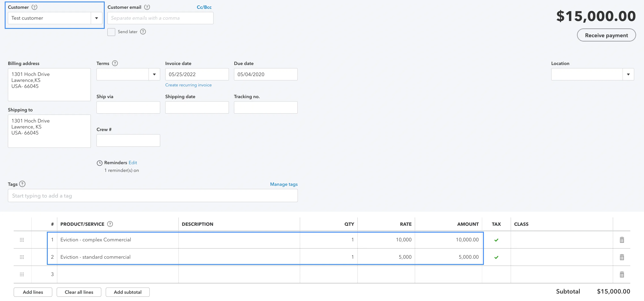Grab the drag handle for line 2
Screen dimensions: 644x301
pos(22,257)
